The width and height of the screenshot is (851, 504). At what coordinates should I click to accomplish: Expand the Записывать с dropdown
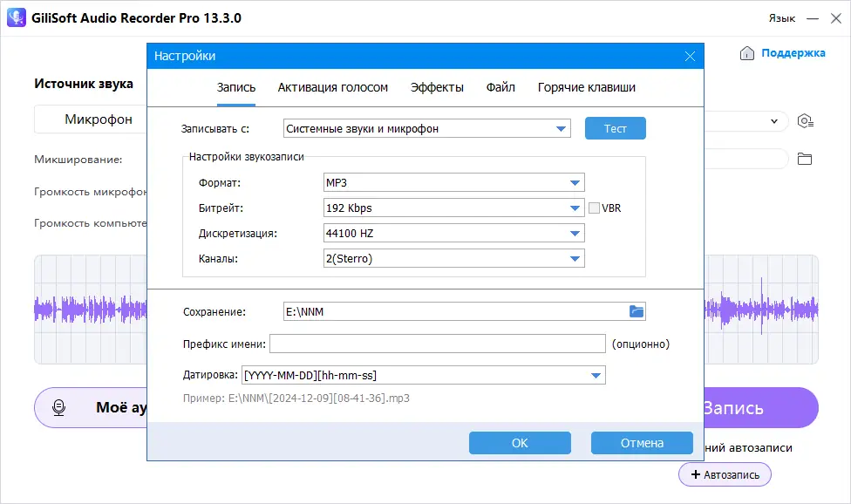[561, 128]
